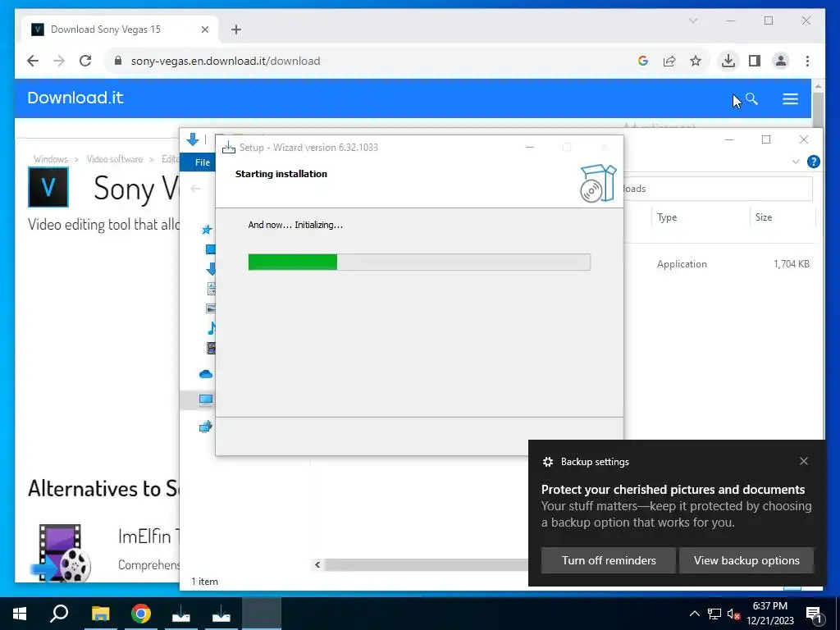This screenshot has width=840, height=630.
Task: Minimize the Setup wizard window
Action: [530, 147]
